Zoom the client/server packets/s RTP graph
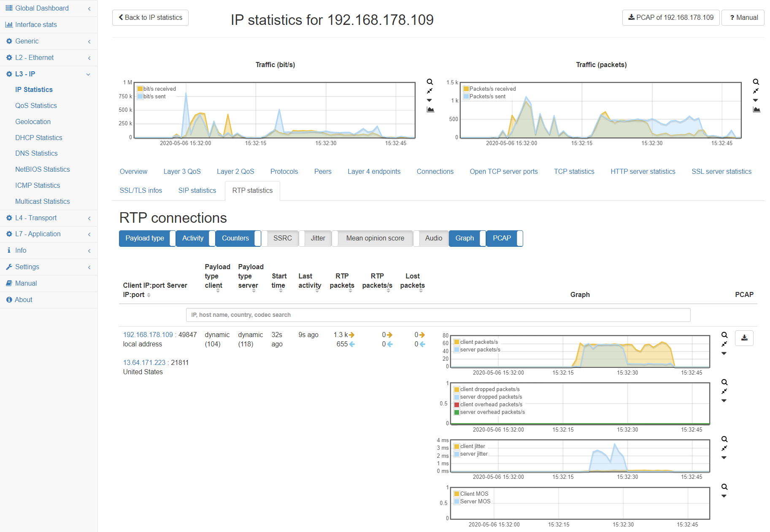Viewport: 770px width, 532px height. coord(724,335)
